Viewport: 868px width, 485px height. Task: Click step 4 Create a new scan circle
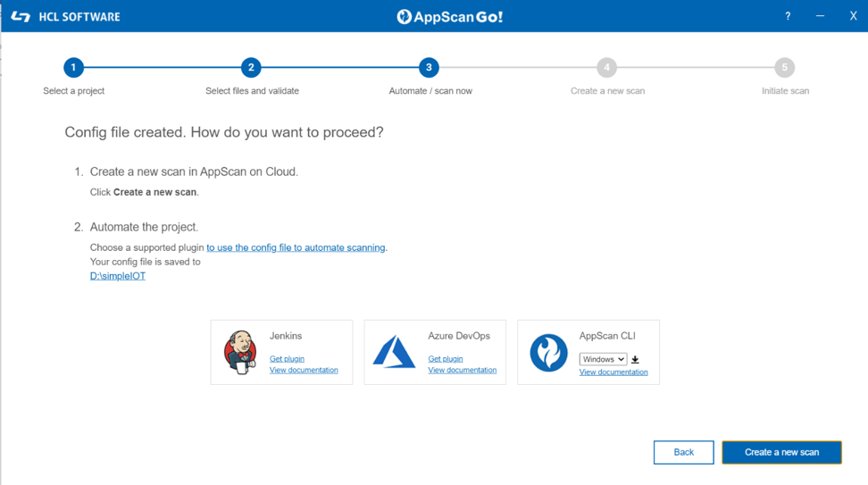606,67
